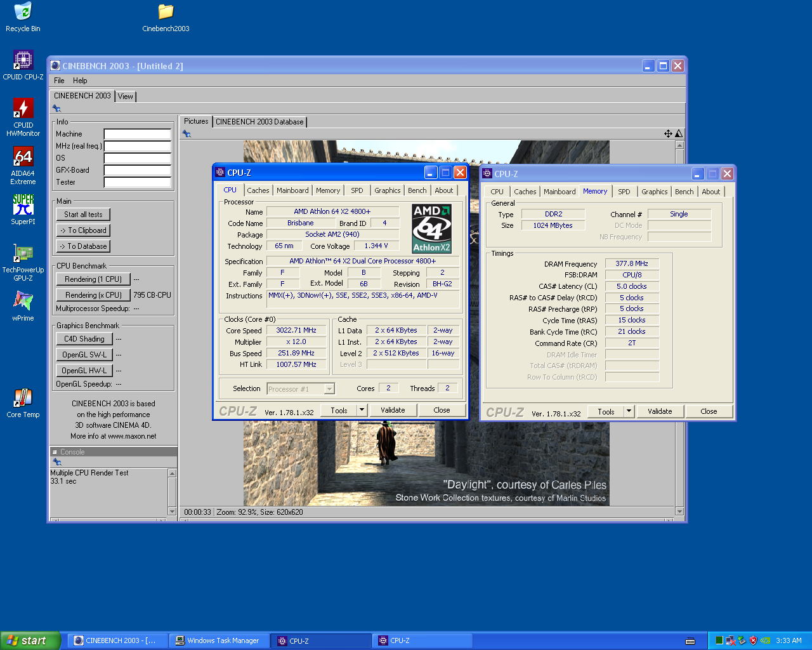The width and height of the screenshot is (812, 650).
Task: Click the background CPU-Z title bar icon
Action: [x=487, y=173]
